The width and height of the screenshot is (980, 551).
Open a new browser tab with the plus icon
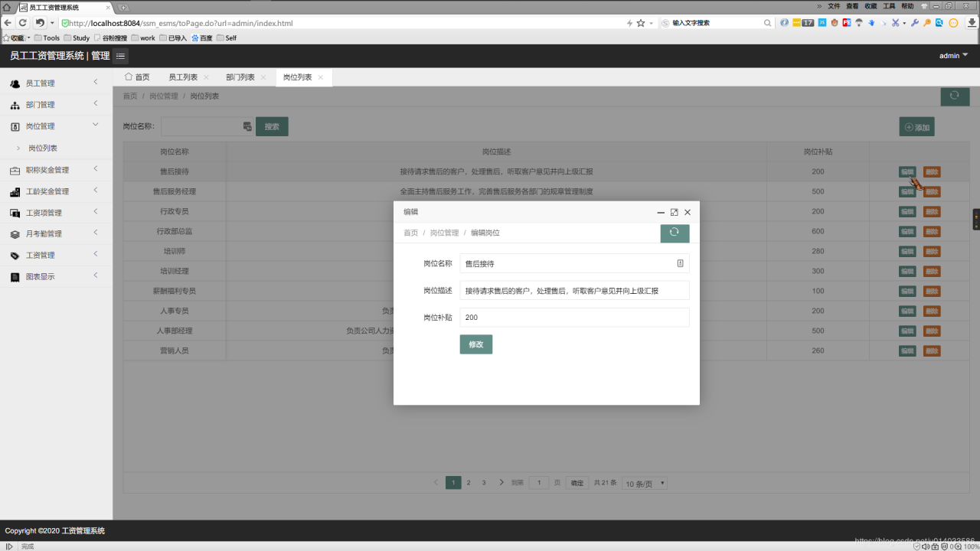(x=124, y=7)
